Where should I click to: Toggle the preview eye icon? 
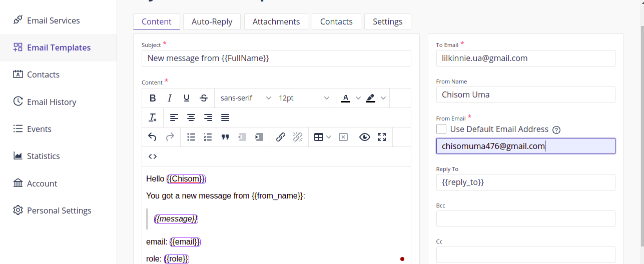click(365, 137)
